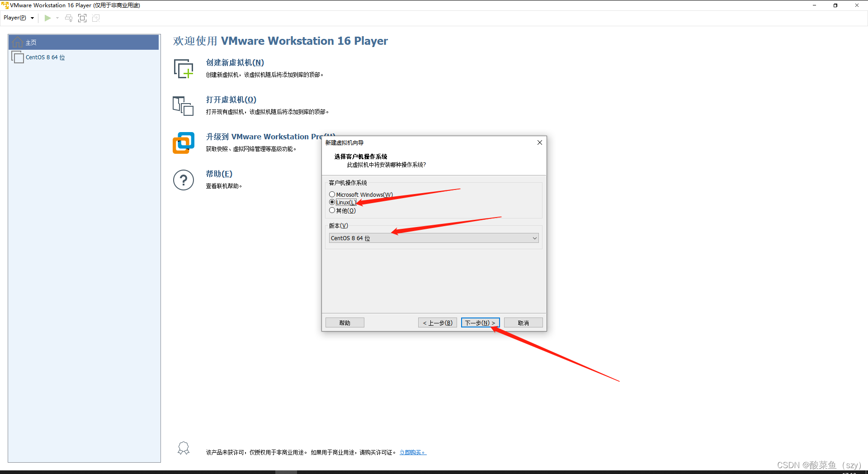The image size is (868, 474).
Task: Open the Player menu
Action: 19,18
